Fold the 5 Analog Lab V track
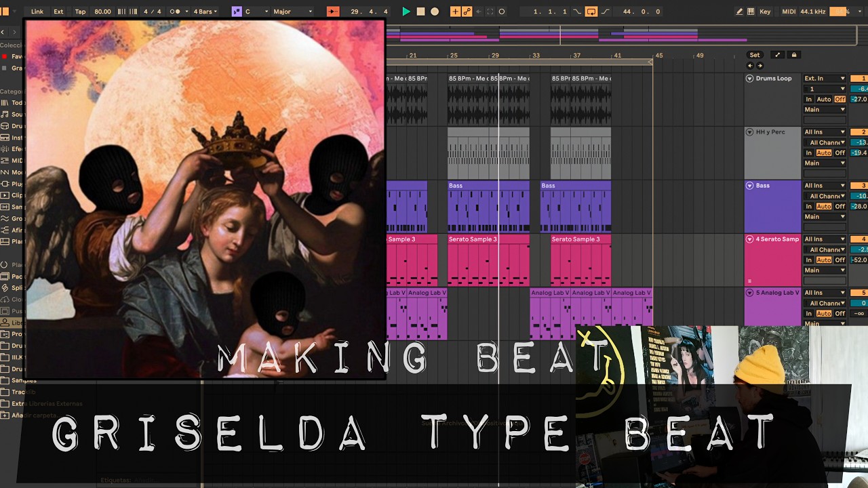Image resolution: width=868 pixels, height=488 pixels. pyautogui.click(x=750, y=293)
